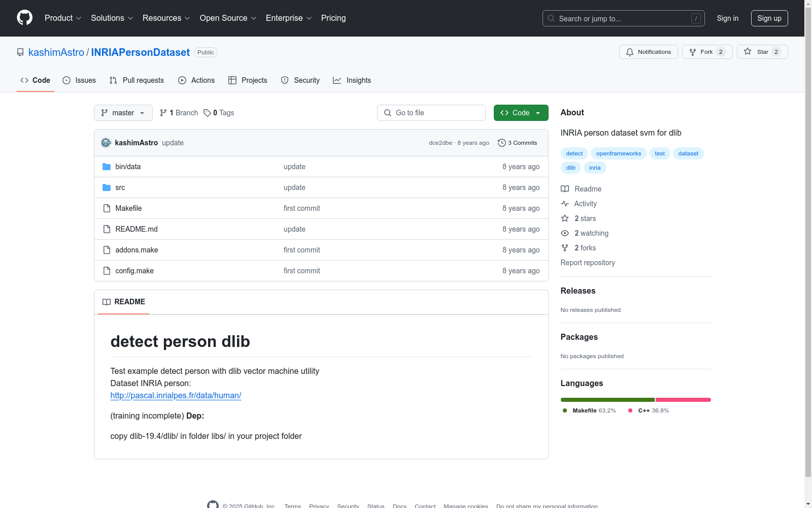
Task: Click the Sign in link
Action: point(728,18)
